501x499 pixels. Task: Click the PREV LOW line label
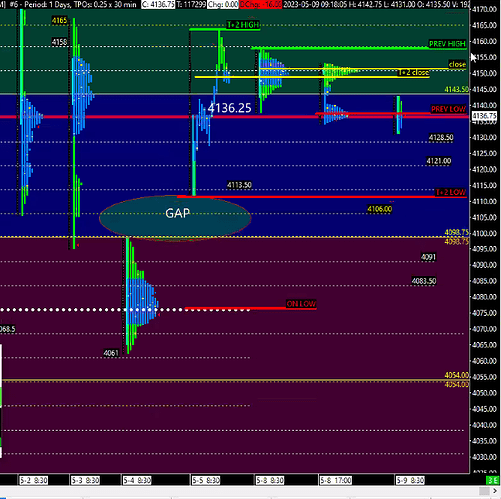click(x=448, y=109)
